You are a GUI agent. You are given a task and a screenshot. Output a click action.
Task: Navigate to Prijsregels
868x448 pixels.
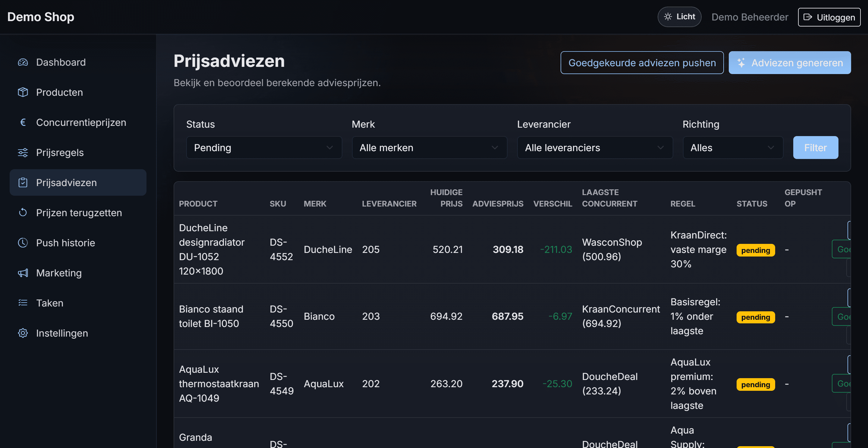(x=78, y=152)
